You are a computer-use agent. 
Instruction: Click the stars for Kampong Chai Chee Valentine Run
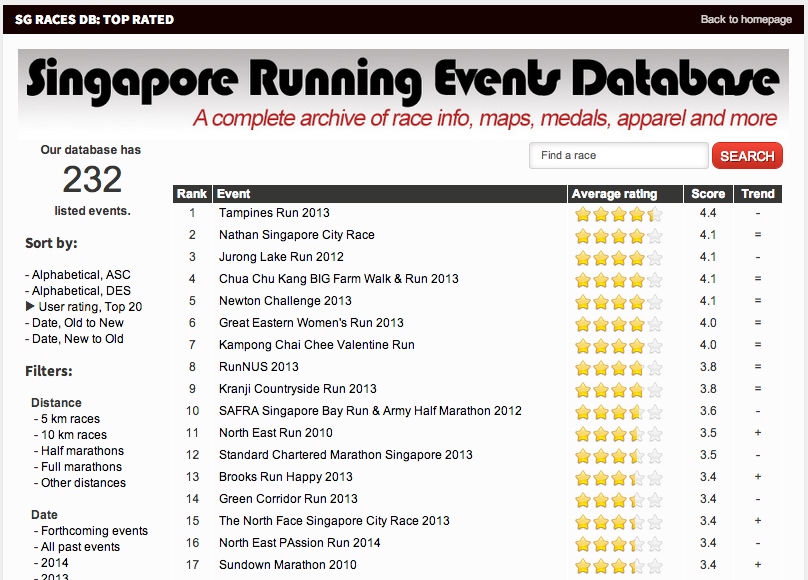point(618,346)
